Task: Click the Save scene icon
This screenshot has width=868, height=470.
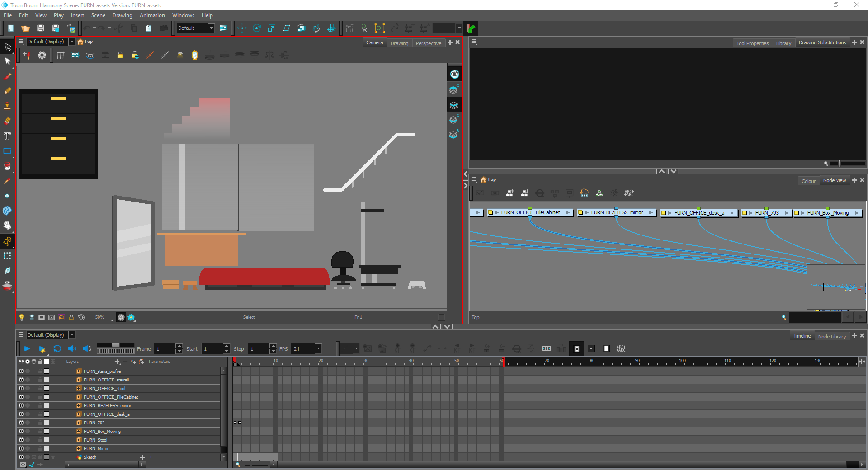Action: click(41, 28)
